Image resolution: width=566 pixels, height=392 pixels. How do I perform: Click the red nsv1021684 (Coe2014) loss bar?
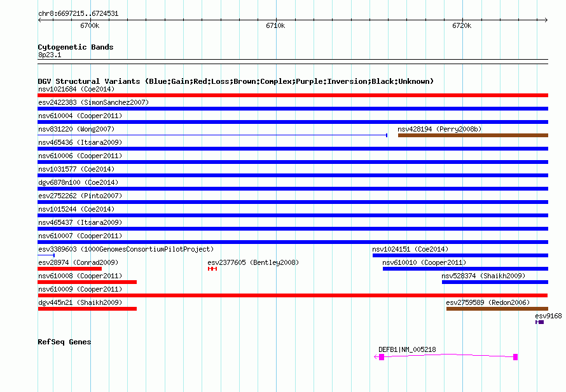point(293,95)
